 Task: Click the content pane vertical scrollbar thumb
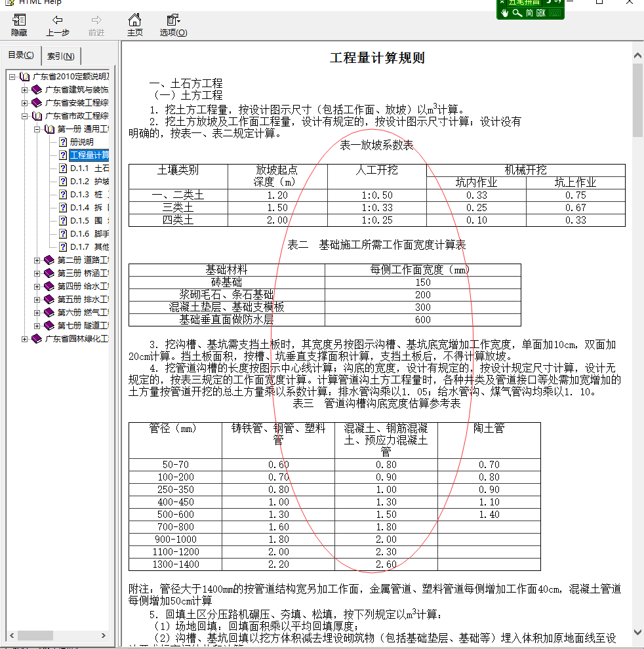click(x=638, y=100)
